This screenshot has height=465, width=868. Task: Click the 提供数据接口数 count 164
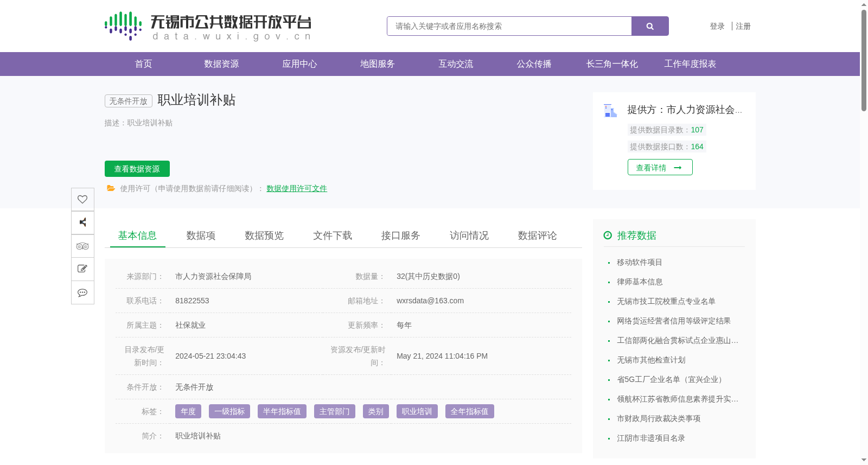[697, 146]
